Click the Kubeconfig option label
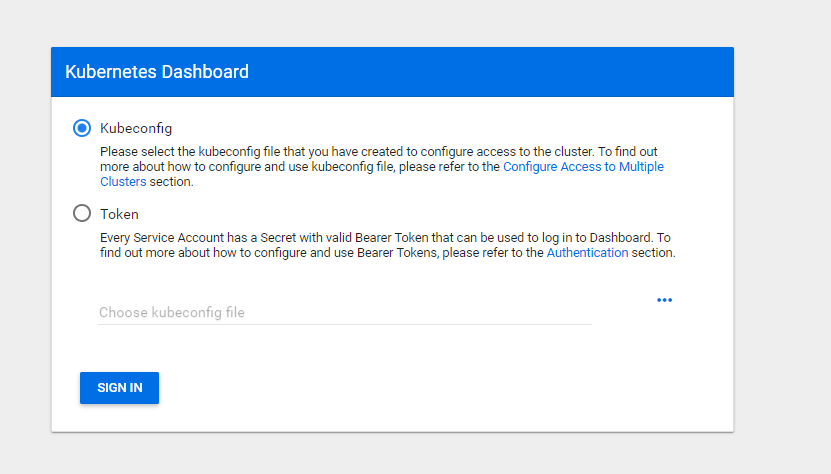 click(x=136, y=128)
